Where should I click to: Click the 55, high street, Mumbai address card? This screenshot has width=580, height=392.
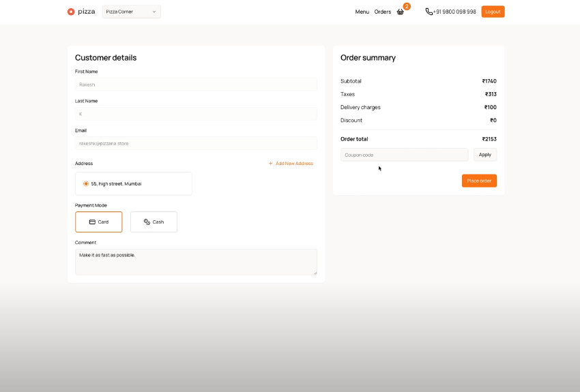pos(134,183)
